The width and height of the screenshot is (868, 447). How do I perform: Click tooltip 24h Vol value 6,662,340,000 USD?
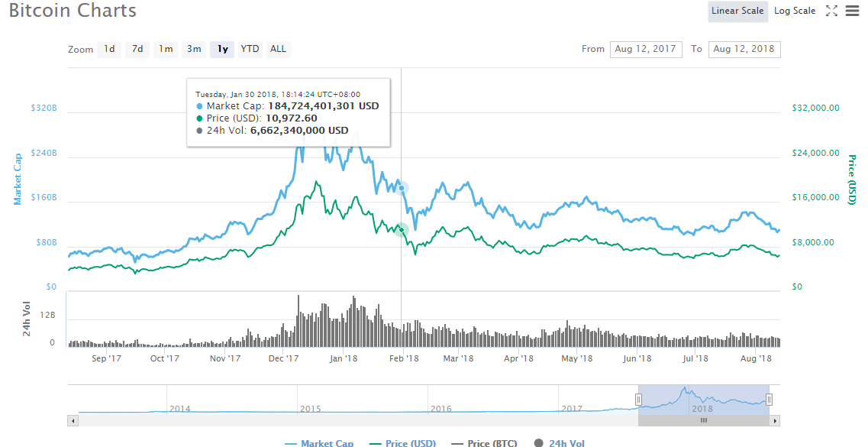[x=299, y=131]
